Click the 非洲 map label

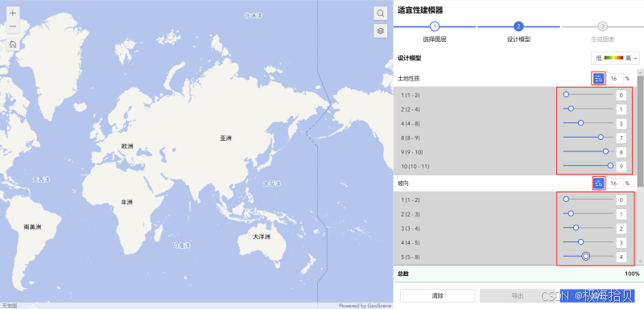126,202
